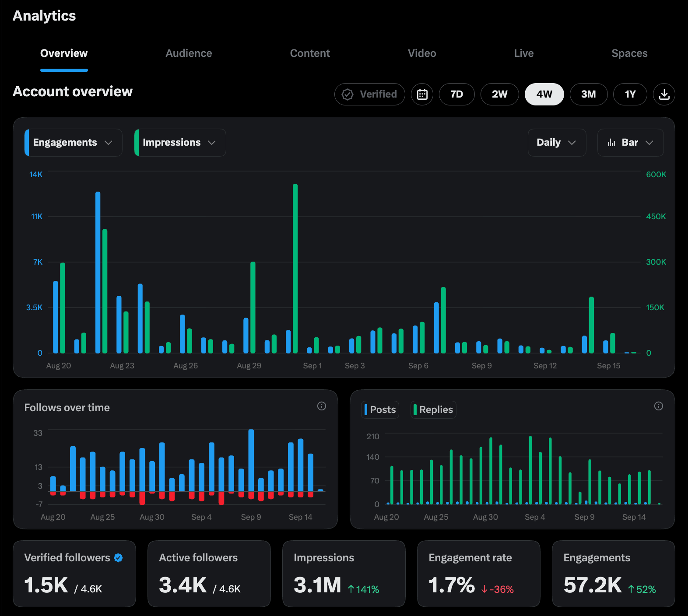Select the 2W time range

pyautogui.click(x=499, y=94)
